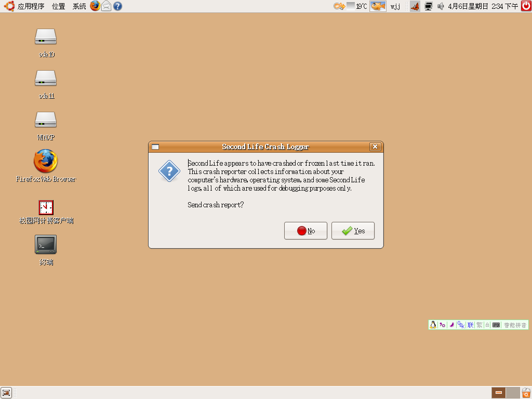Click the red power button icon
The image size is (532, 399).
coord(526,6)
